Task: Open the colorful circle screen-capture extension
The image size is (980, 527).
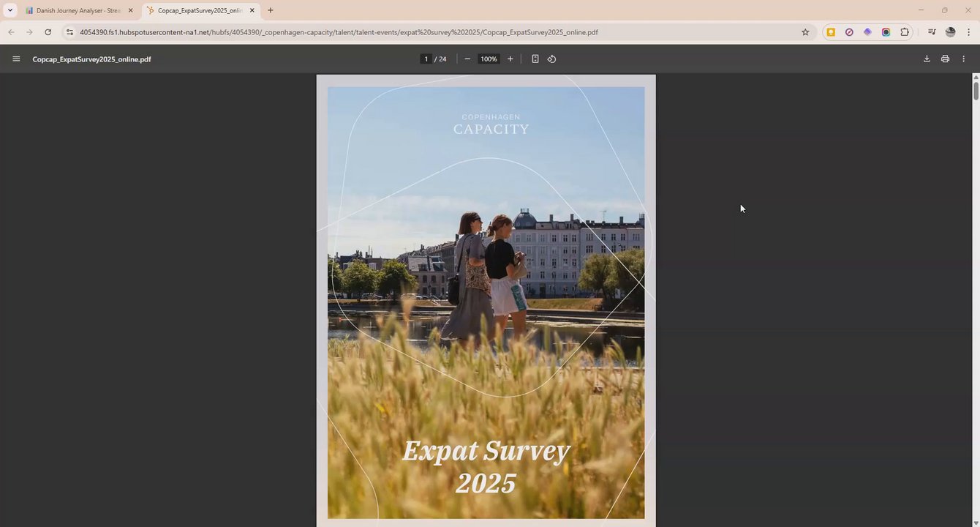Action: tap(886, 32)
